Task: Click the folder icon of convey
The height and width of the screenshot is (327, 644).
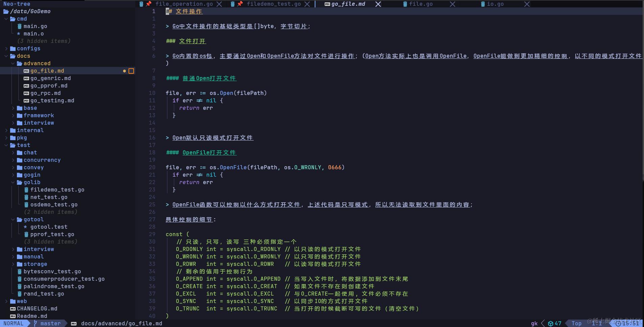Action: click(x=20, y=168)
